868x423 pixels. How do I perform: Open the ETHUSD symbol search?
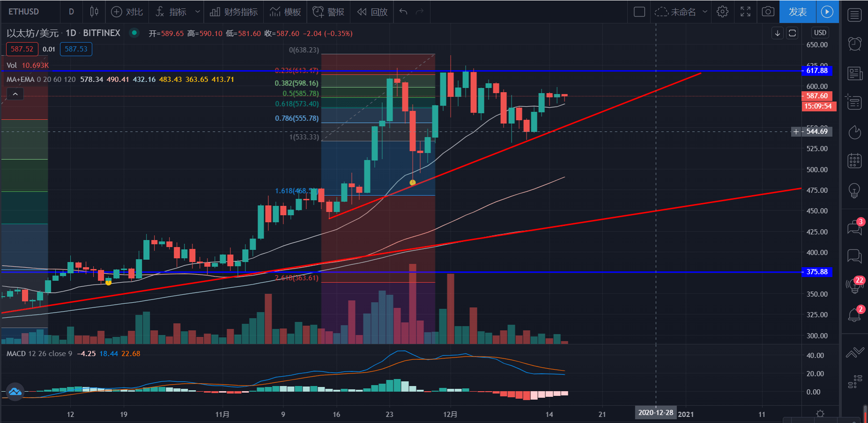tap(24, 12)
